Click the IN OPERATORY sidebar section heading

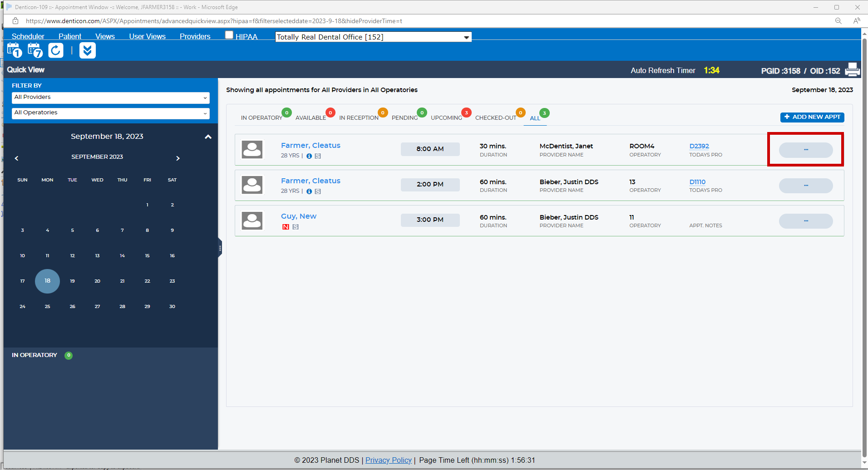pyautogui.click(x=35, y=355)
